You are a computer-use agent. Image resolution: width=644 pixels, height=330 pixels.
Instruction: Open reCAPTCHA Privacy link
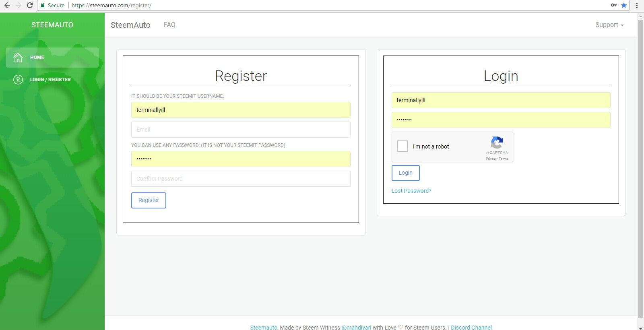[x=491, y=159]
